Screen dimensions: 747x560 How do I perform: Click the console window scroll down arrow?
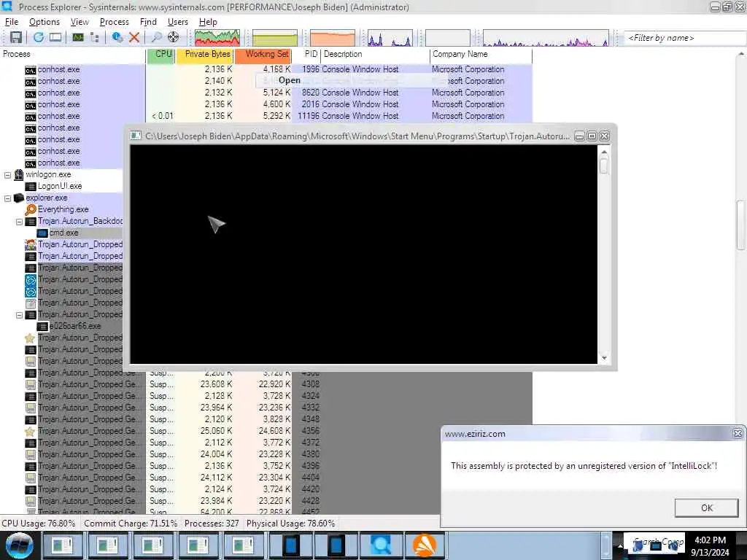604,357
